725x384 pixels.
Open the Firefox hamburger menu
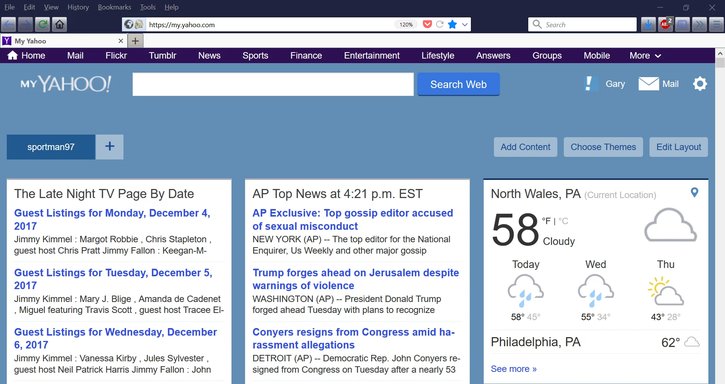pos(716,25)
